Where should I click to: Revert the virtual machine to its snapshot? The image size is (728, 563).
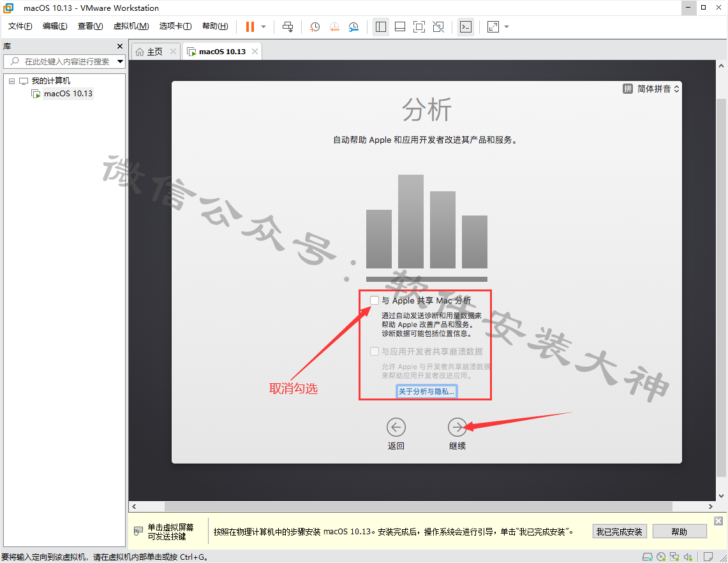pyautogui.click(x=334, y=27)
